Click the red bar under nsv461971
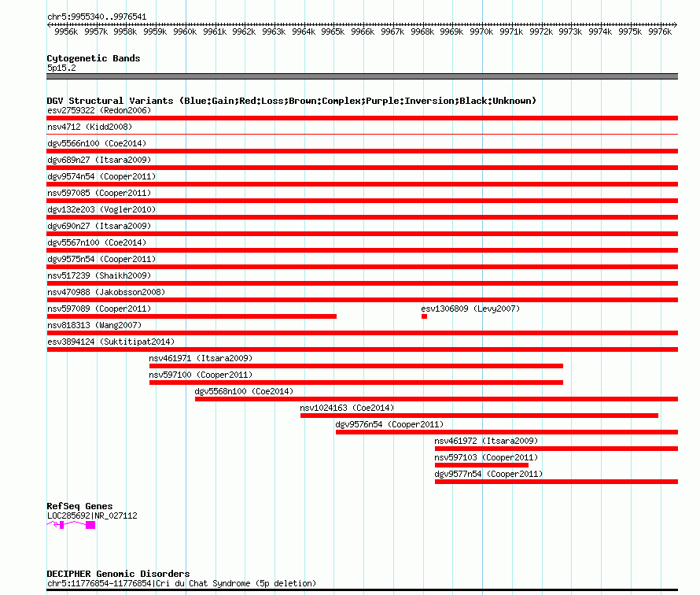The width and height of the screenshot is (700, 595). 356,366
